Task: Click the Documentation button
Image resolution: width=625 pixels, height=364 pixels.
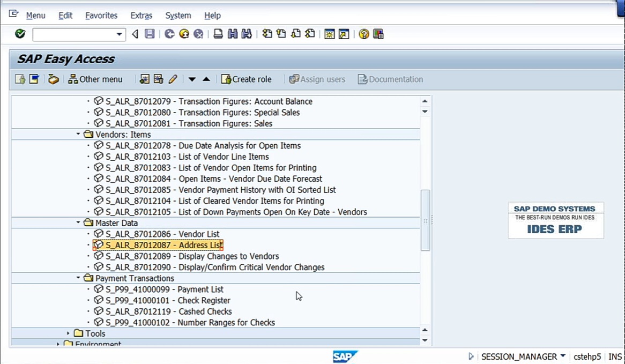Action: [x=391, y=79]
